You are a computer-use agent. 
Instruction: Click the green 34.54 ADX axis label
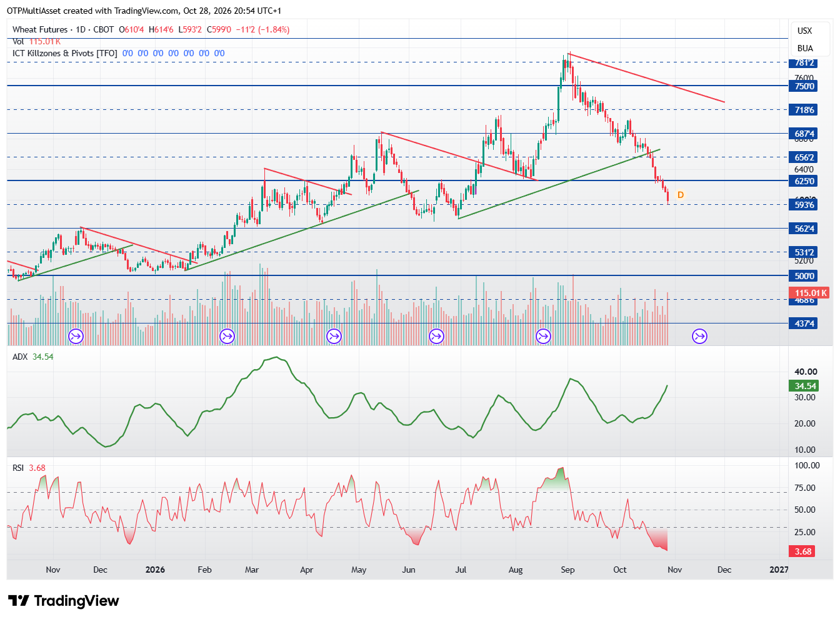[805, 386]
